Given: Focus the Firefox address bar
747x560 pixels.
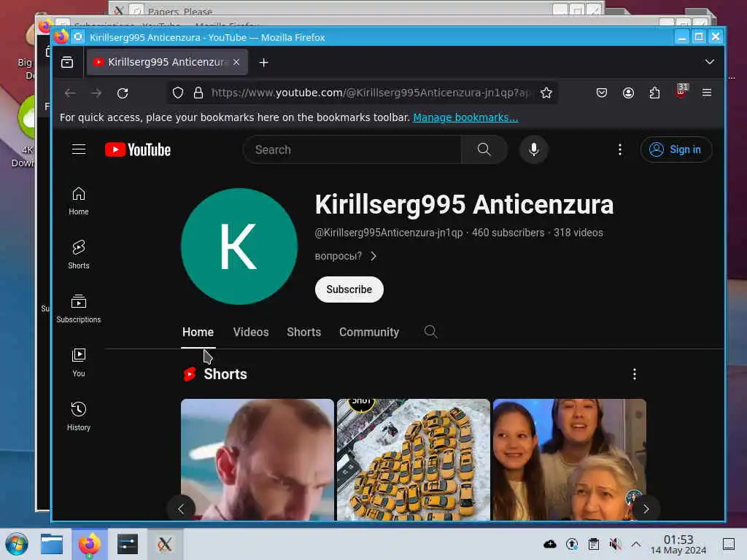Looking at the screenshot, I should 370,93.
